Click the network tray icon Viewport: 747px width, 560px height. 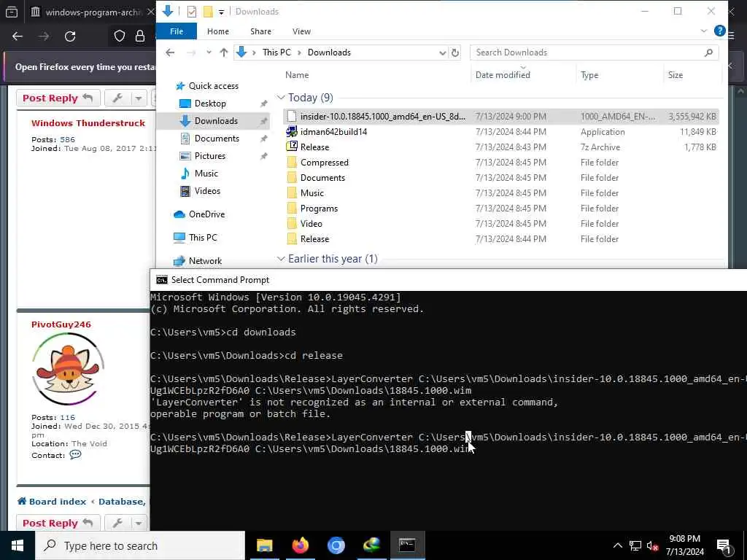coord(635,545)
